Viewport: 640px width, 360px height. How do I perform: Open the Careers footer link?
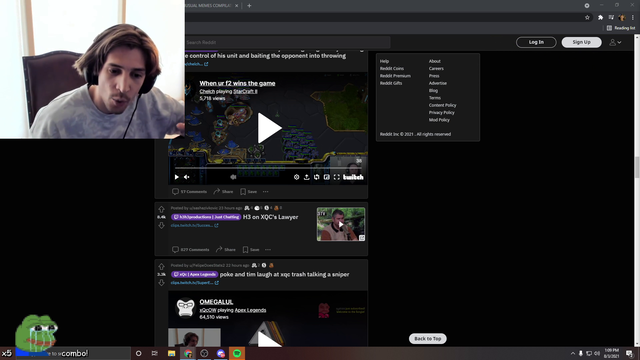coord(436,69)
